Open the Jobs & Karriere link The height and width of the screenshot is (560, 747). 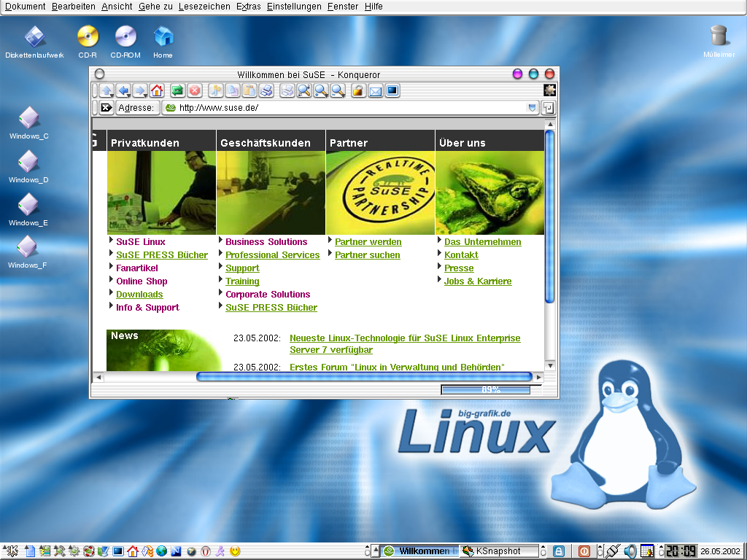click(478, 281)
